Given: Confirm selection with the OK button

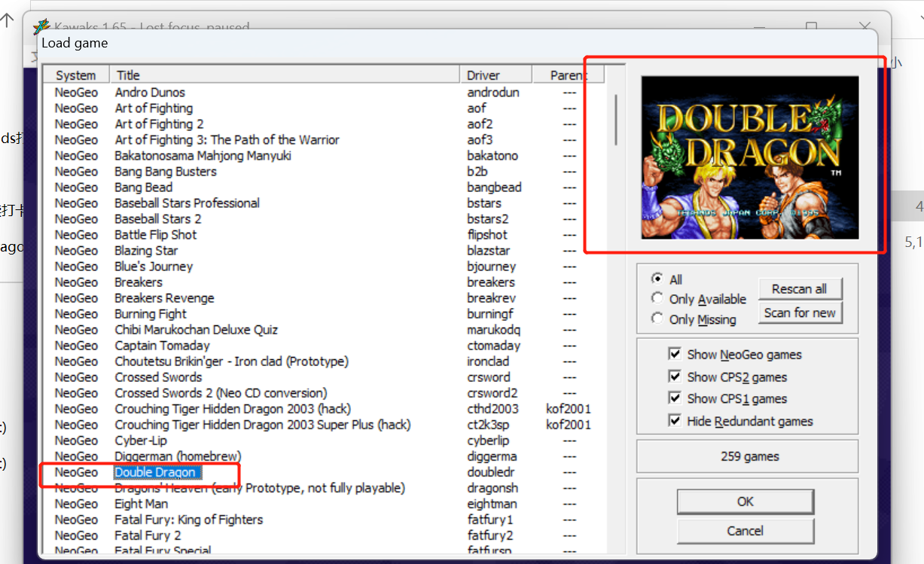Looking at the screenshot, I should [745, 502].
